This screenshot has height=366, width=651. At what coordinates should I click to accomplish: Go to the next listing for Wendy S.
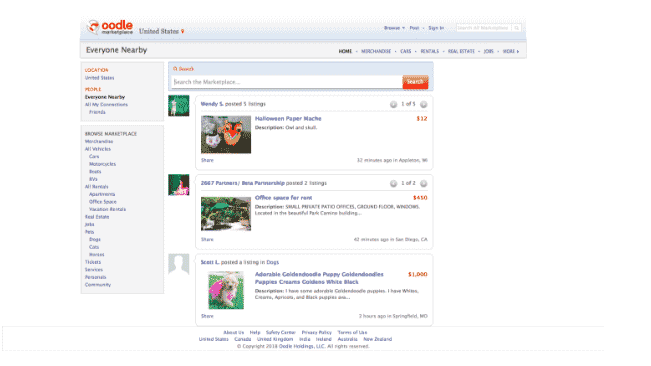click(423, 105)
